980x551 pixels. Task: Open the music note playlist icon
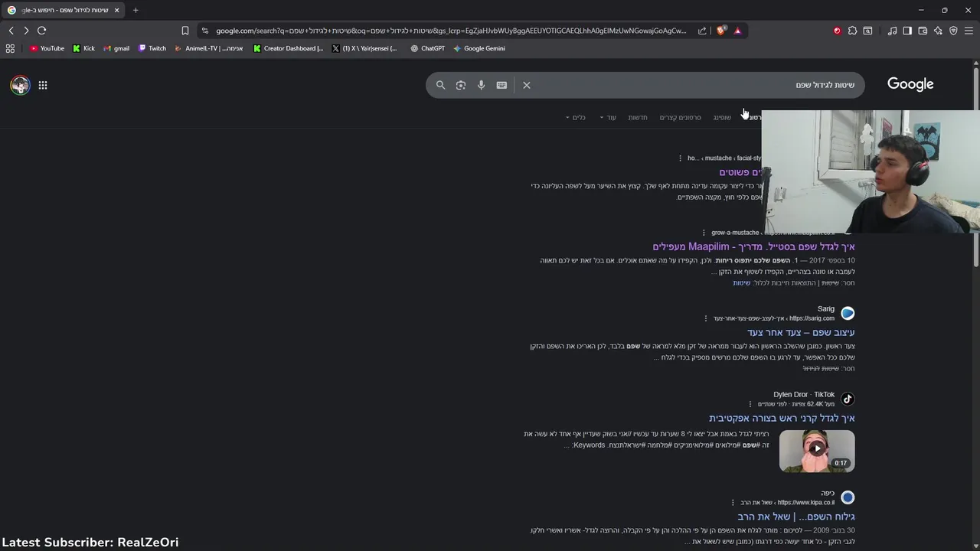[892, 31]
